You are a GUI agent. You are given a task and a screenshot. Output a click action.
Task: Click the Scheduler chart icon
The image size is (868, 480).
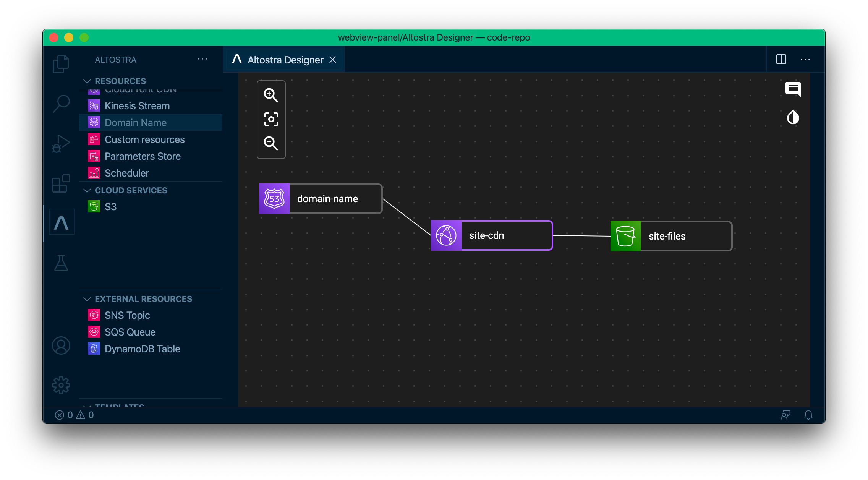click(x=94, y=173)
